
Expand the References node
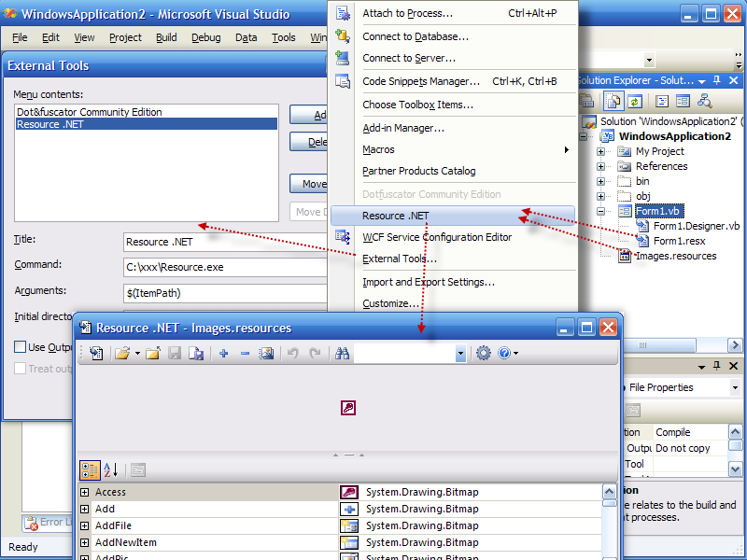pyautogui.click(x=600, y=167)
